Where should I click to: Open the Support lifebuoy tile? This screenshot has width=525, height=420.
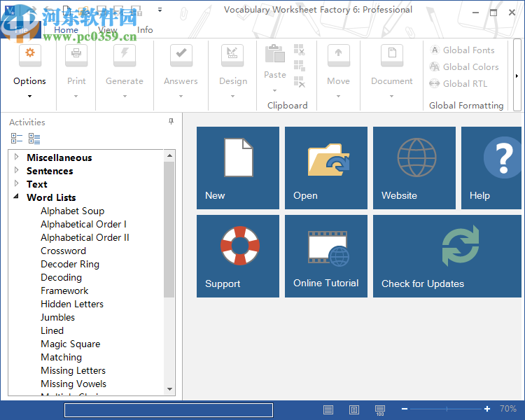coord(238,256)
